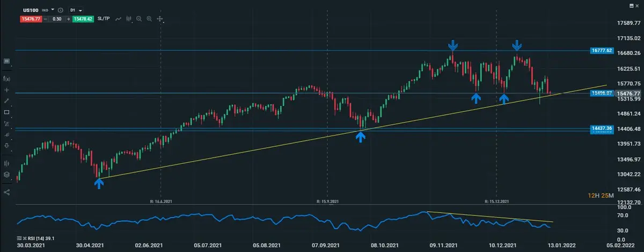644x252 pixels.
Task: Toggle the SL/TP option
Action: click(x=104, y=19)
